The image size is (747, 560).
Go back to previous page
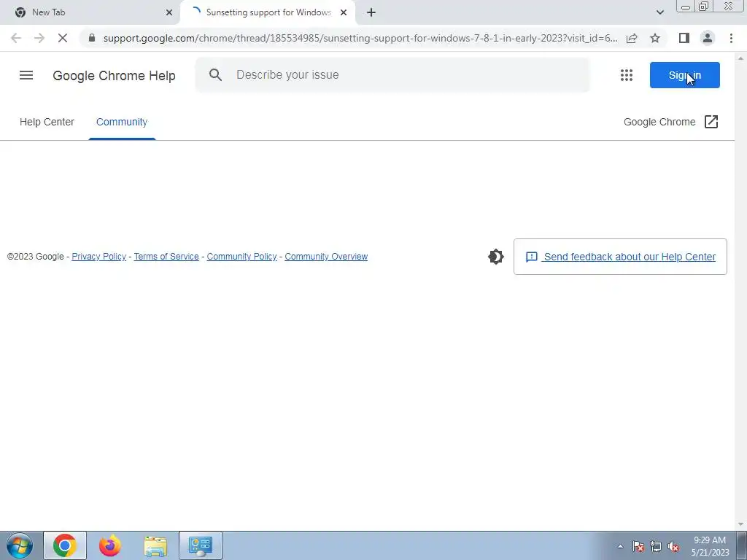(x=16, y=38)
